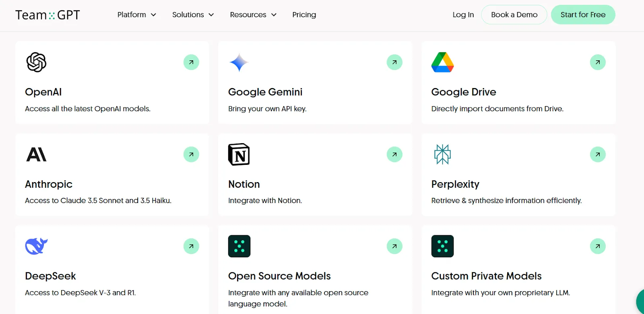Screen dimensions: 644x314
Task: Open the Anthropic card arrow icon
Action: point(191,154)
